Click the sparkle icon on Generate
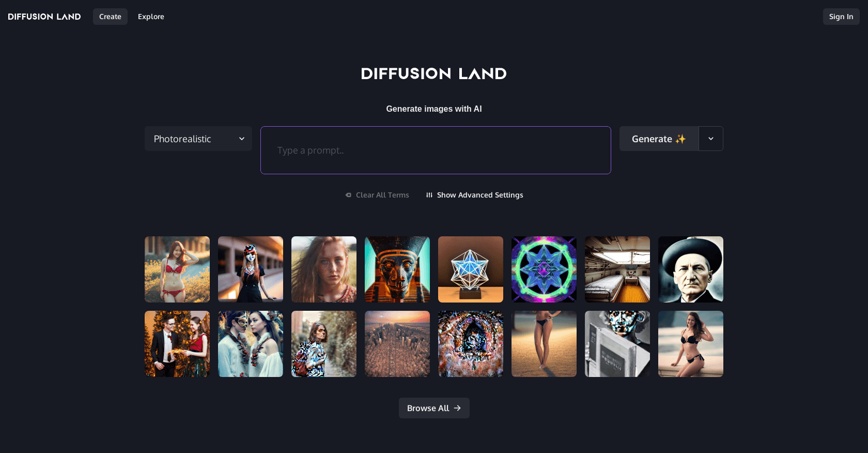 click(x=680, y=139)
